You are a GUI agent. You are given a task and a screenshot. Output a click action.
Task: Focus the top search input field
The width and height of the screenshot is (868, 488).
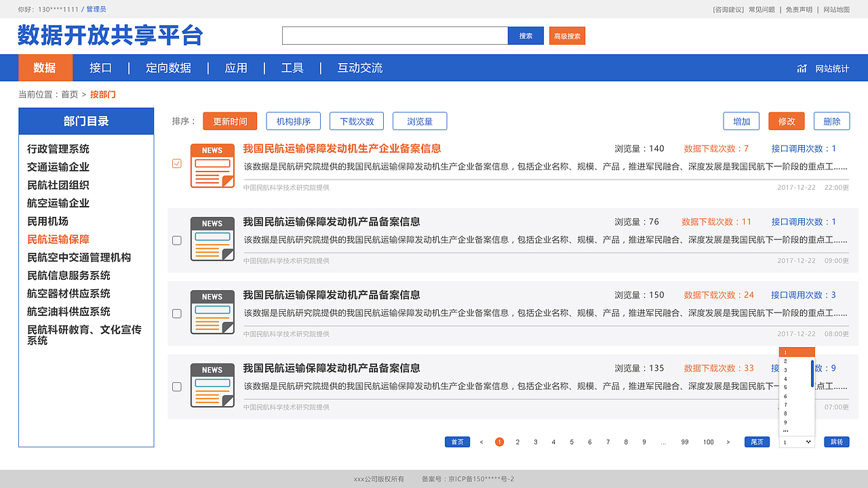point(395,36)
